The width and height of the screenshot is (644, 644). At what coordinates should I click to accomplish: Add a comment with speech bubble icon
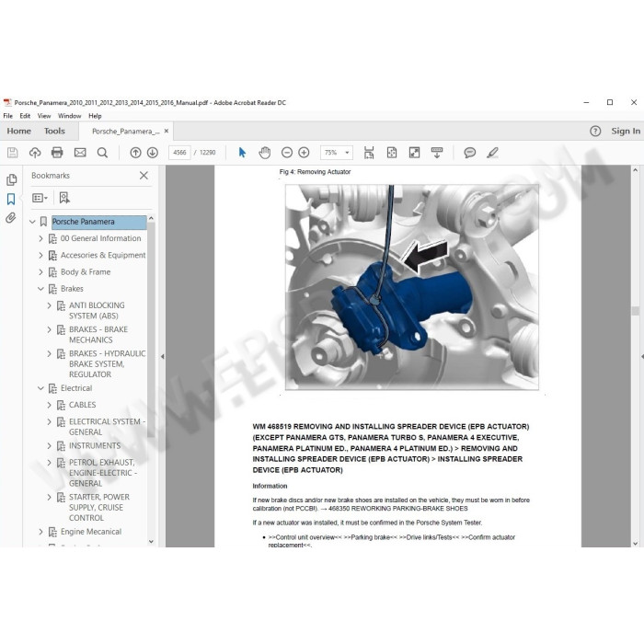point(469,153)
